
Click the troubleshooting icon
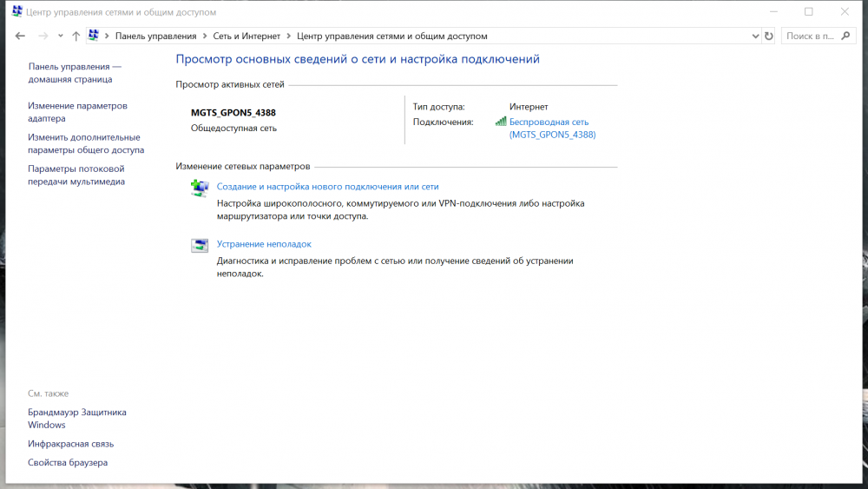point(200,245)
